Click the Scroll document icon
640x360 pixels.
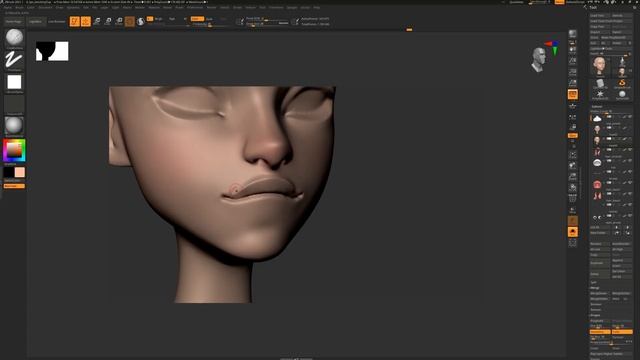point(573,50)
